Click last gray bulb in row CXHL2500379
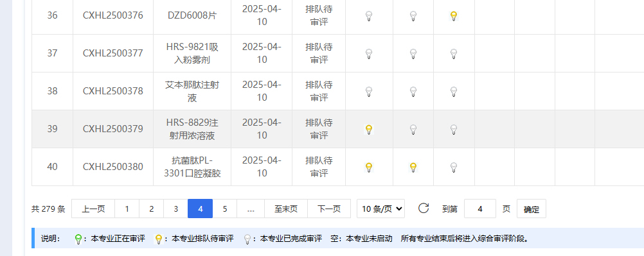644x256 pixels. coord(453,130)
